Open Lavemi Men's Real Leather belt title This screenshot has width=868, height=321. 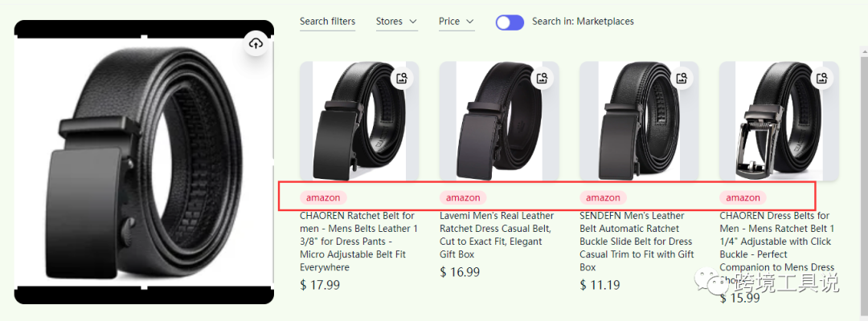coord(497,234)
